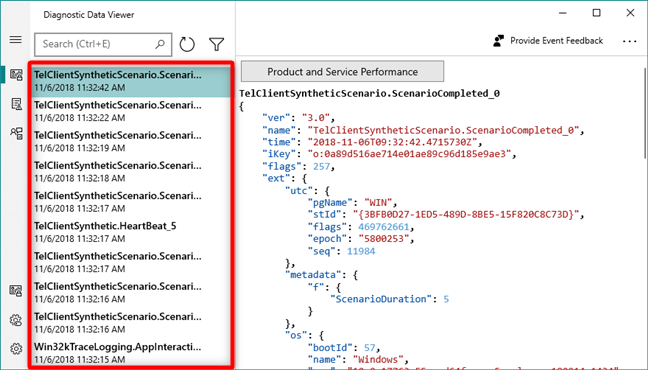Select event logged at 11:32:42 AM

pyautogui.click(x=131, y=81)
